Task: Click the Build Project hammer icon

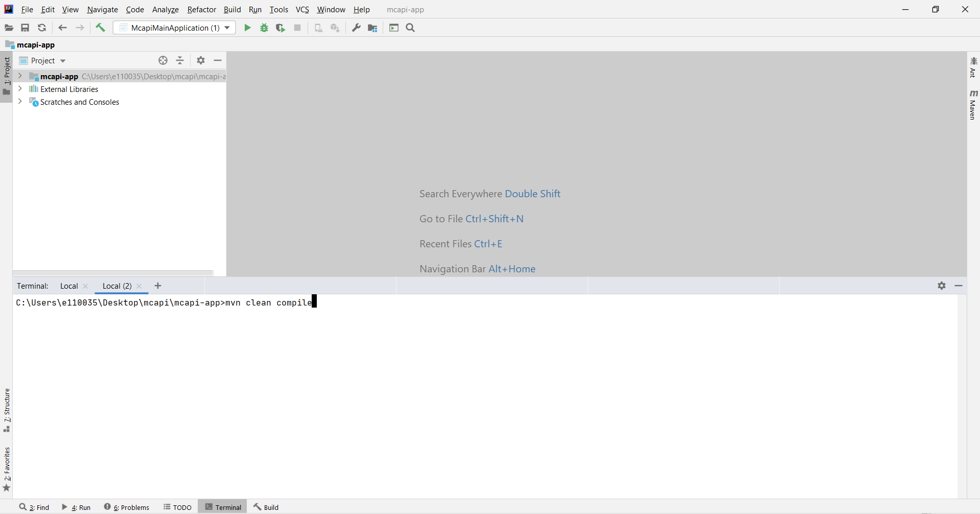Action: (101, 28)
